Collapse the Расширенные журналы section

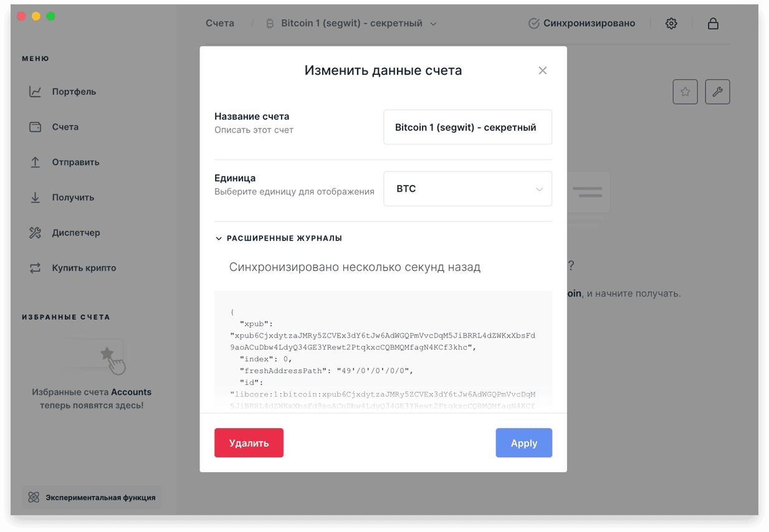tap(279, 238)
